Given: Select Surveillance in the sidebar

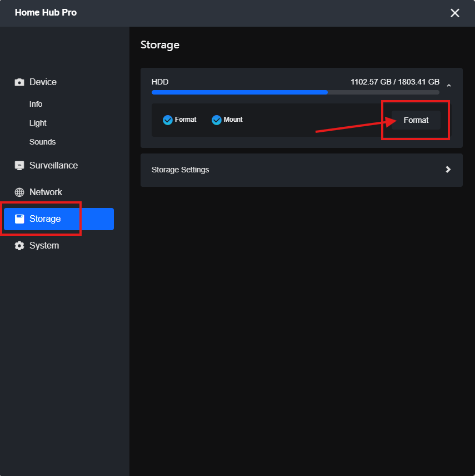Looking at the screenshot, I should coord(54,166).
